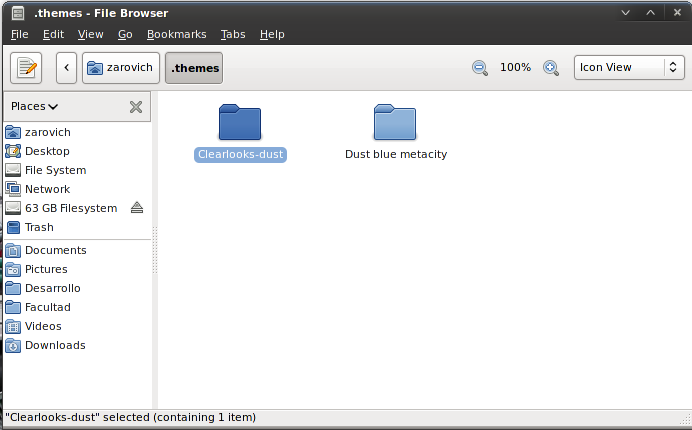The height and width of the screenshot is (430, 692).
Task: Click the Desarrollo bookmark label
Action: pos(53,288)
